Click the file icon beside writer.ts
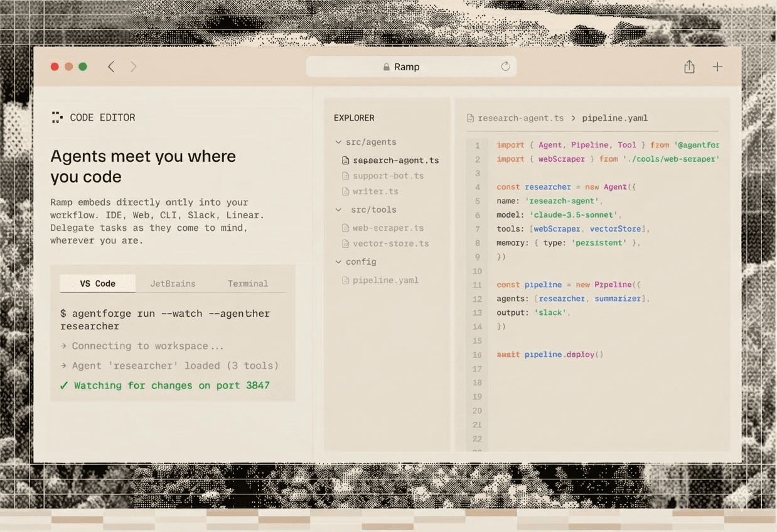This screenshot has width=777, height=532. tap(345, 191)
